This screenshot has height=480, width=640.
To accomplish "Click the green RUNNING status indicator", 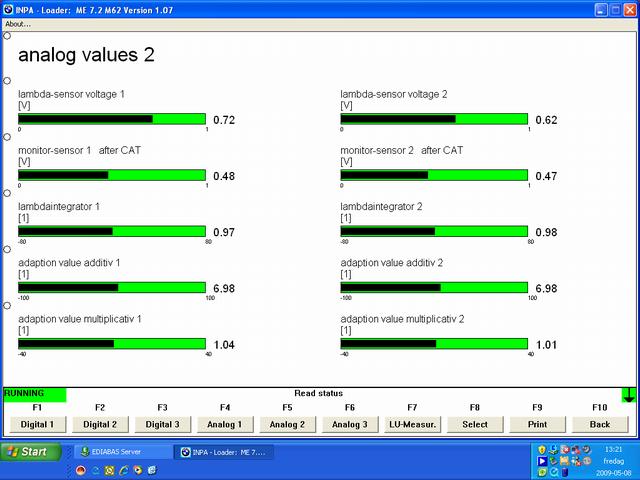I will [34, 394].
